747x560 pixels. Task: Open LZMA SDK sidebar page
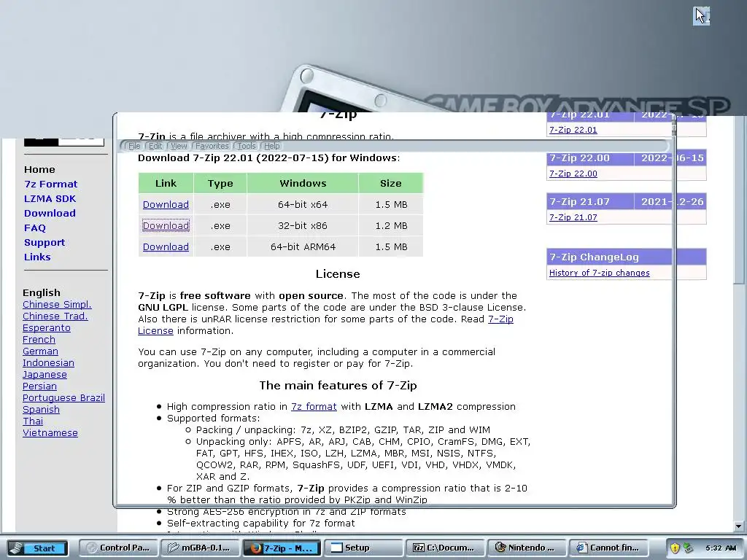tap(50, 198)
